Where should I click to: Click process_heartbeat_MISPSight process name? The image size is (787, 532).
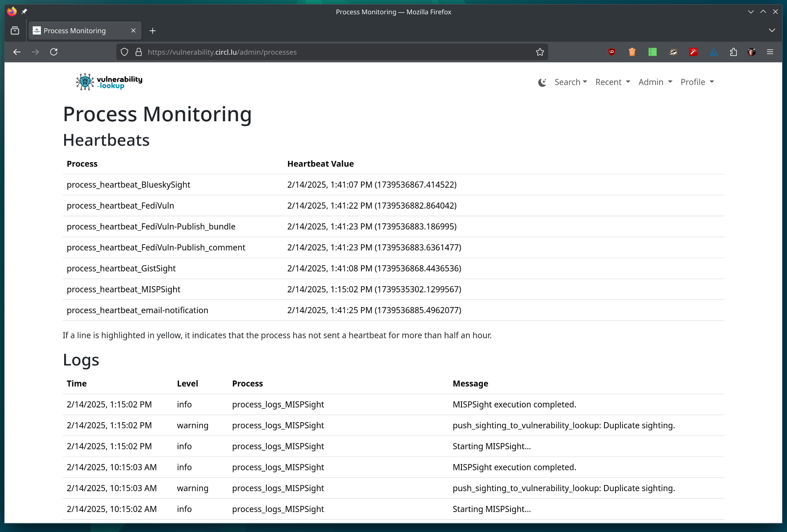pyautogui.click(x=123, y=289)
